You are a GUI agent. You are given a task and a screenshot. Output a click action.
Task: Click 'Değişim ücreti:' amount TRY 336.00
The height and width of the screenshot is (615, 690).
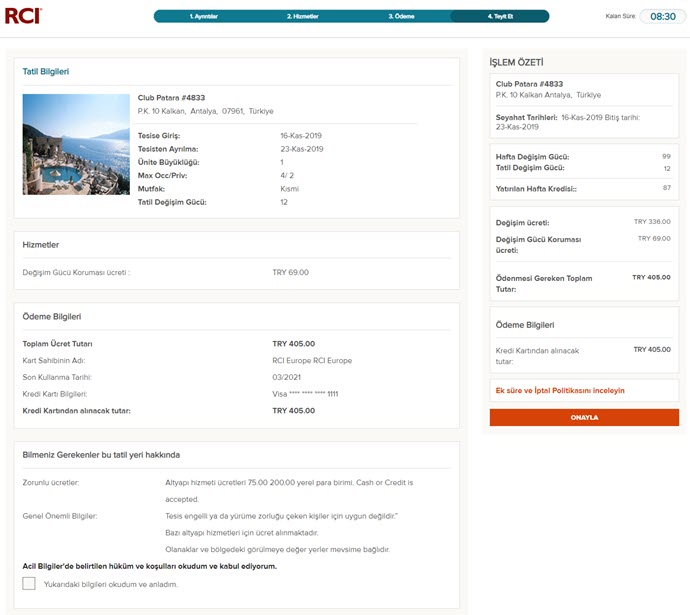652,221
